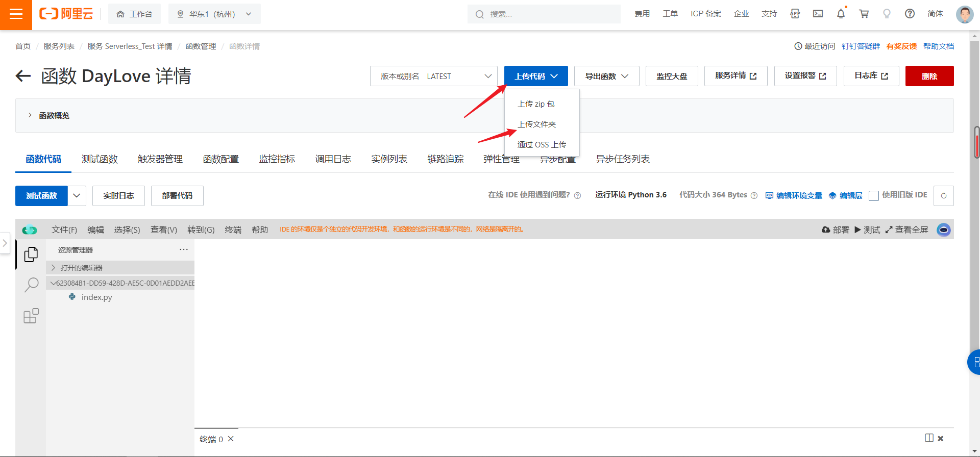
Task: Open the arrow dropdown beside 测试函数
Action: point(77,196)
